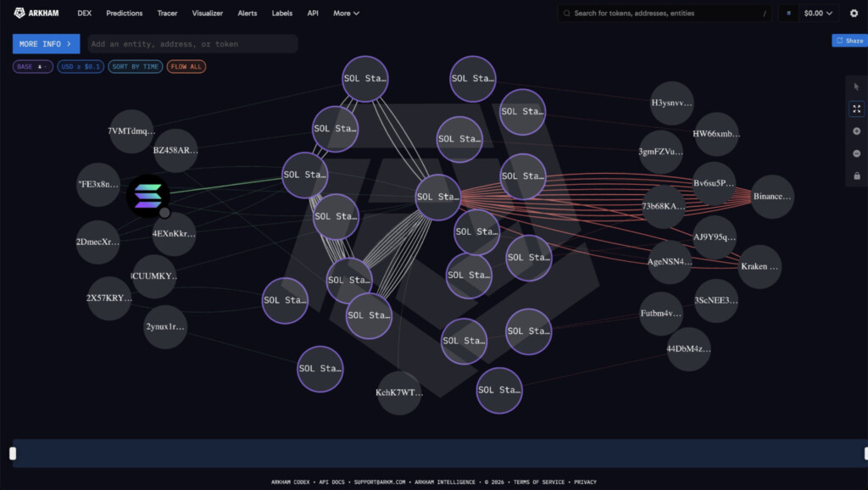Click the Share button

coord(849,41)
